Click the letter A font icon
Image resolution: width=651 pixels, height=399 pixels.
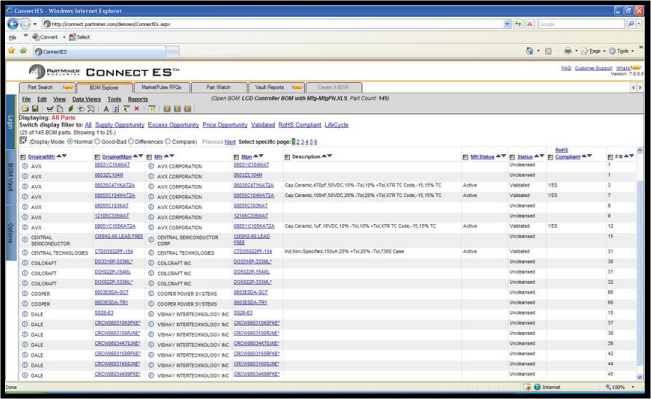tap(106, 109)
